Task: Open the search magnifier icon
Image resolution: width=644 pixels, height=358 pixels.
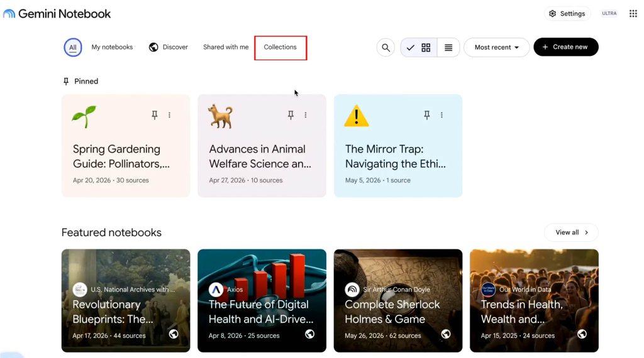Action: [x=386, y=48]
